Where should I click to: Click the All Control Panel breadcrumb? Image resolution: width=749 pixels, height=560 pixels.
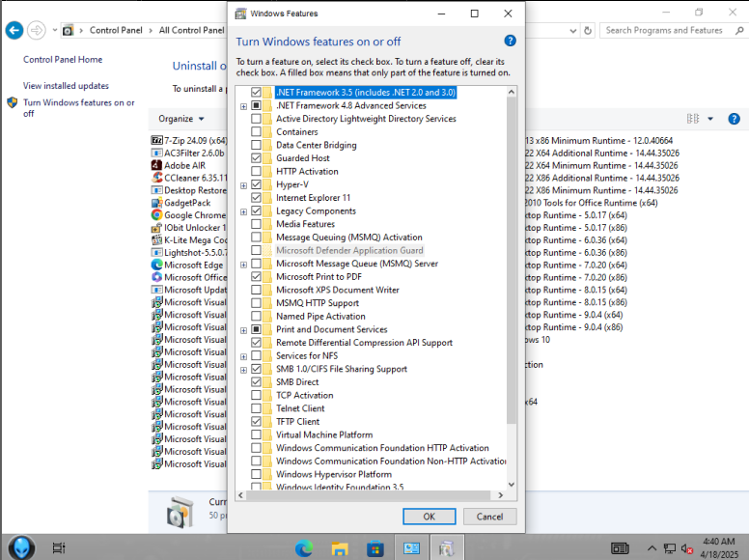coord(191,30)
